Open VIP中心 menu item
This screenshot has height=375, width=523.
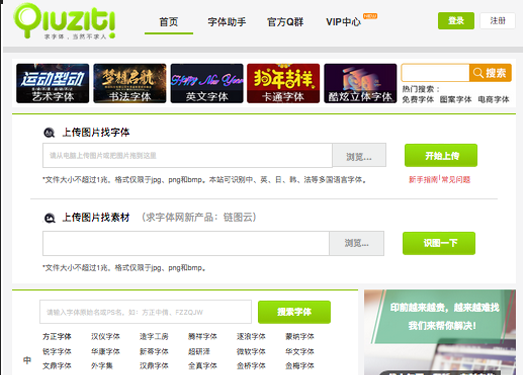click(x=343, y=22)
